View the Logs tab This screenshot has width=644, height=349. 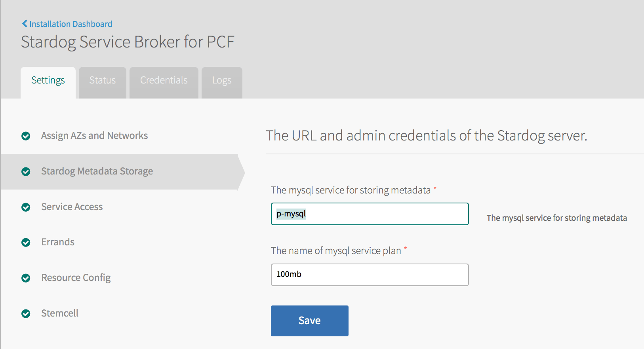pyautogui.click(x=221, y=80)
